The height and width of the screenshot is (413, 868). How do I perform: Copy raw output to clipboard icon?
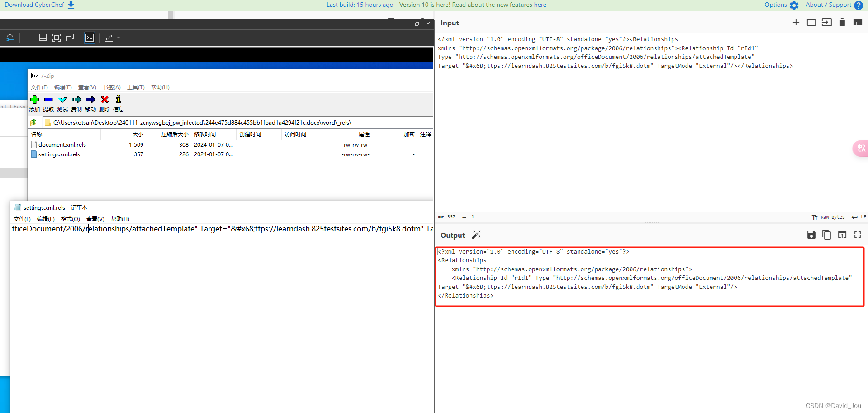(x=827, y=235)
